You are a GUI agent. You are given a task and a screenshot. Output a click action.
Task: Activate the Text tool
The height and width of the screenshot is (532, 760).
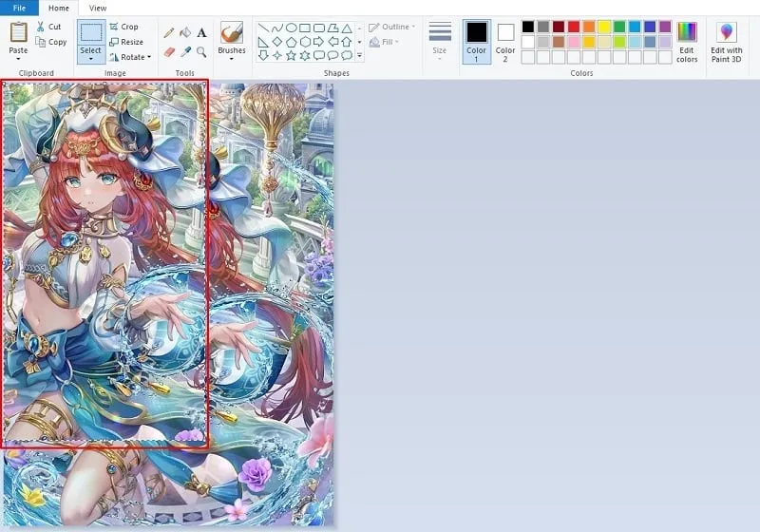point(201,33)
